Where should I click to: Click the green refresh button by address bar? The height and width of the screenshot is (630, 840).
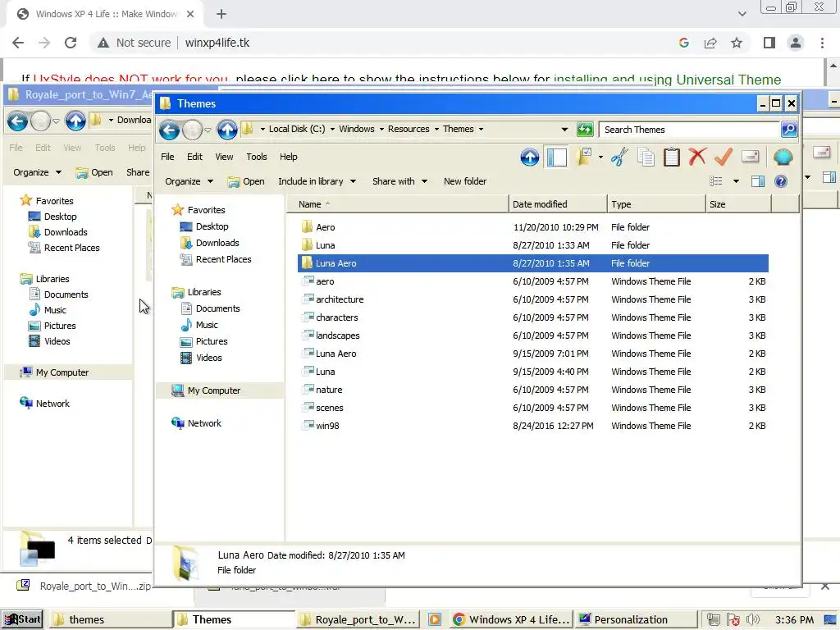tap(585, 129)
